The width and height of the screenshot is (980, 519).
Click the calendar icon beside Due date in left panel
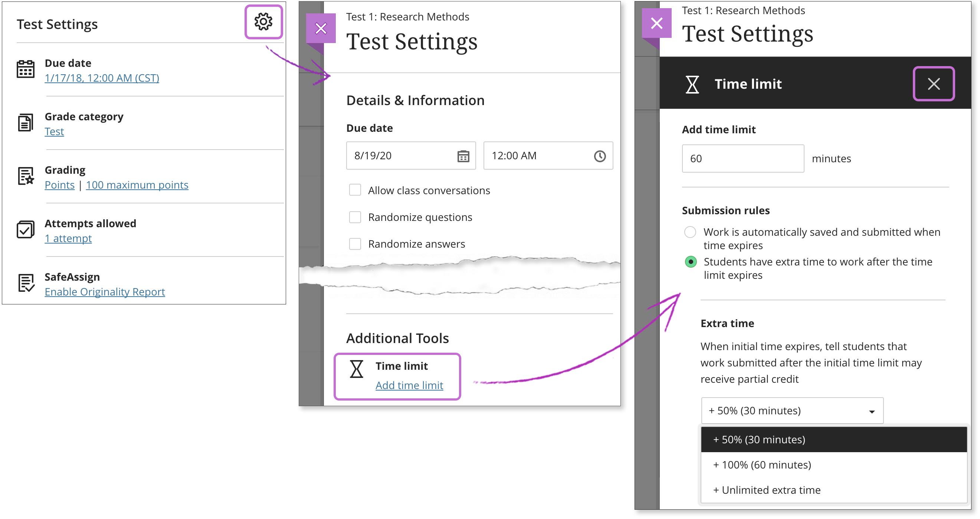click(x=26, y=69)
